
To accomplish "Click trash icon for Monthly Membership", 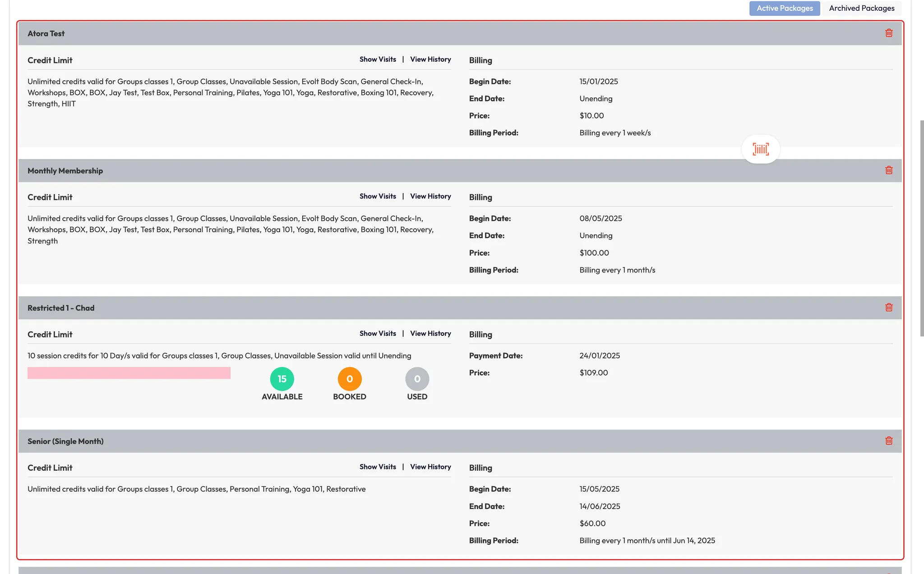I will (888, 170).
